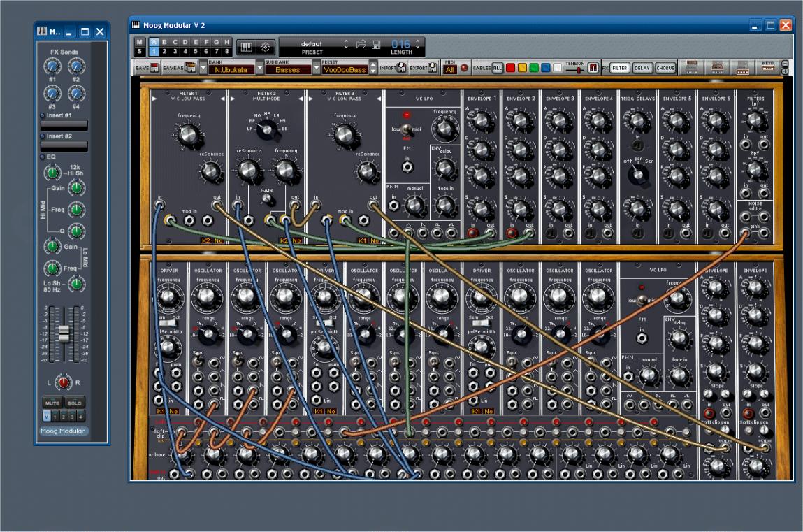Click the minus zoom button at toolbar right
The width and height of the screenshot is (803, 532).
tap(784, 64)
